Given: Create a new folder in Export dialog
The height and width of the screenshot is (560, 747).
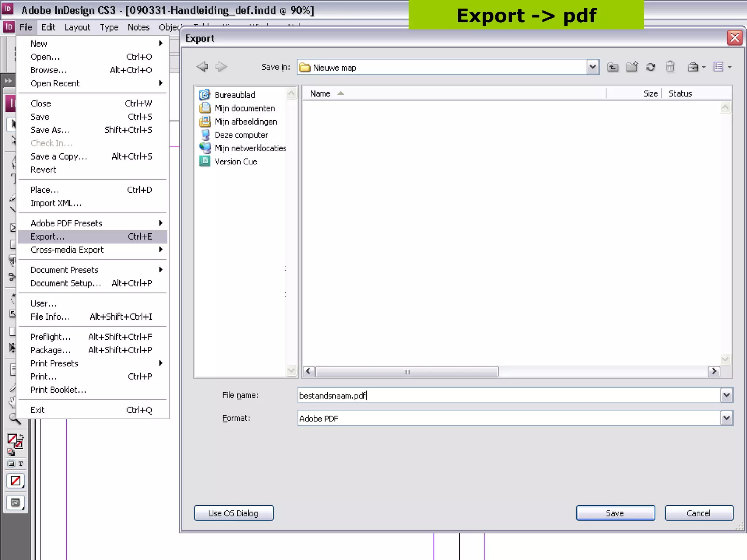Looking at the screenshot, I should pos(632,67).
